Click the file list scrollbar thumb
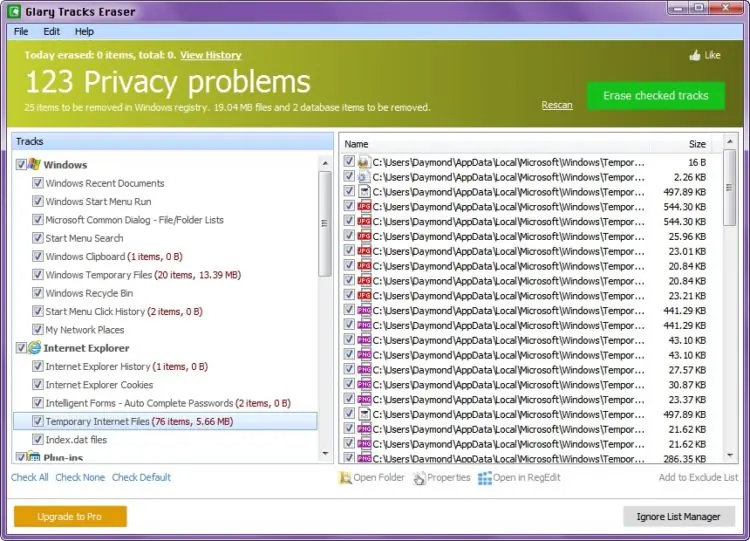Viewport: 750px width, 541px height. (729, 188)
